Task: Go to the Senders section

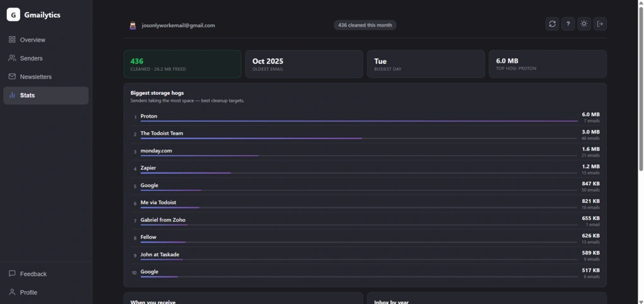Action: pyautogui.click(x=46, y=58)
